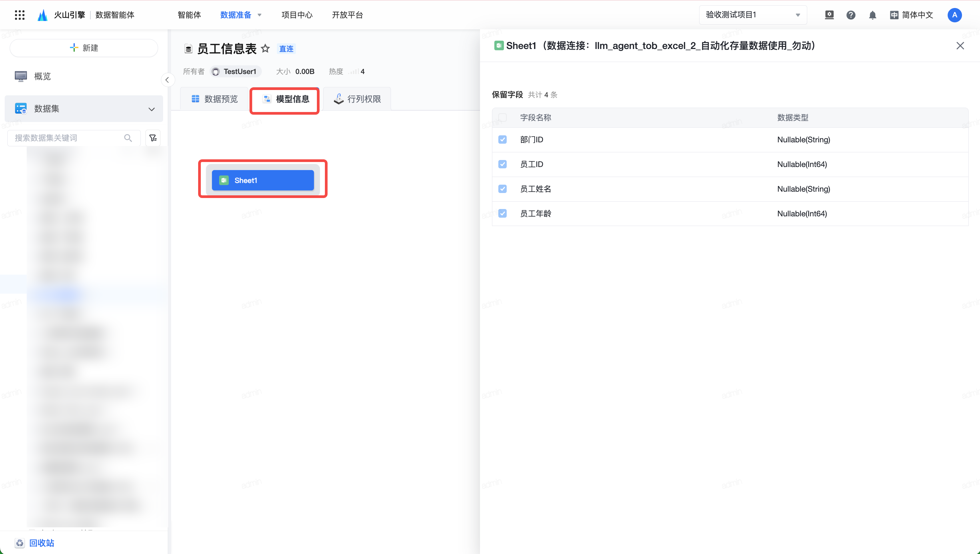Switch to the 行列权限 tab
Image resolution: width=980 pixels, height=554 pixels.
[357, 99]
